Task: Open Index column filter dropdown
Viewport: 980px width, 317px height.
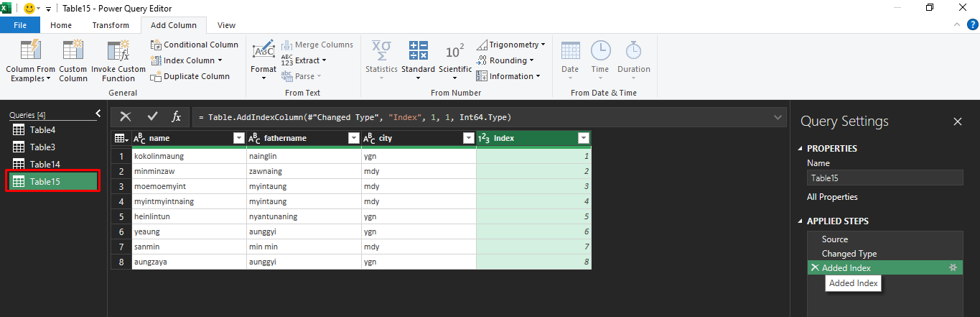Action: point(584,138)
